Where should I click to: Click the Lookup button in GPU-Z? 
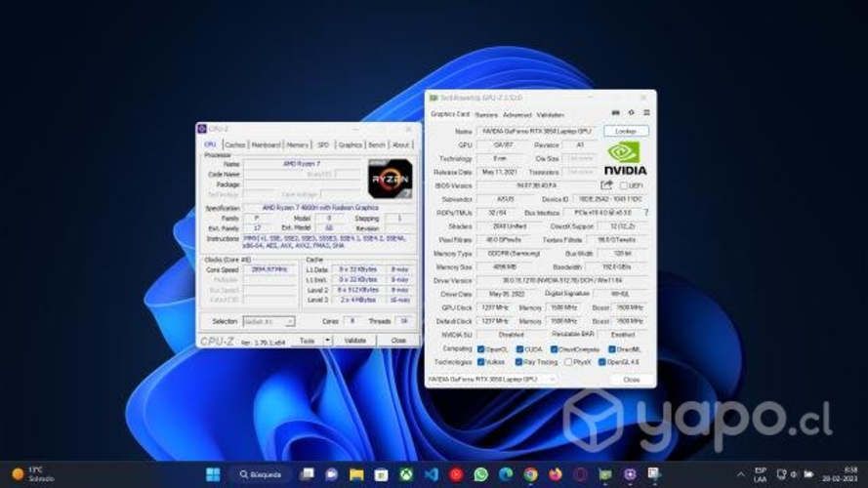[626, 131]
